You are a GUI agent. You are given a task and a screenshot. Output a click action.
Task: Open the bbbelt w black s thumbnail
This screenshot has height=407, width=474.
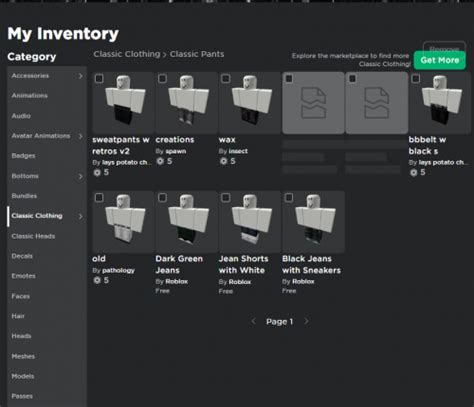coord(440,103)
